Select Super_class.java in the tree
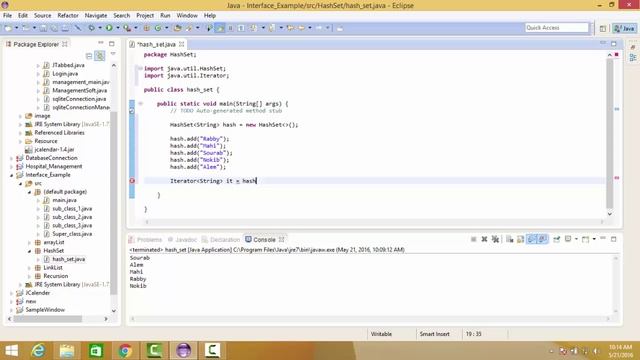640x360 pixels. coord(72,234)
